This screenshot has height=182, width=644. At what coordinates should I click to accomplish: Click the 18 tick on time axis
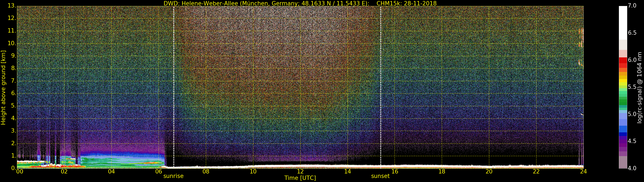(x=442, y=172)
